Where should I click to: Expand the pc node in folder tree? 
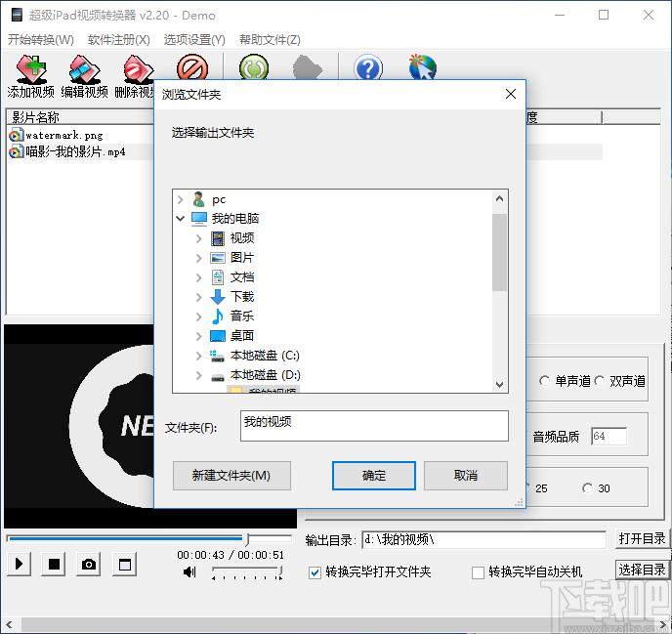[181, 199]
